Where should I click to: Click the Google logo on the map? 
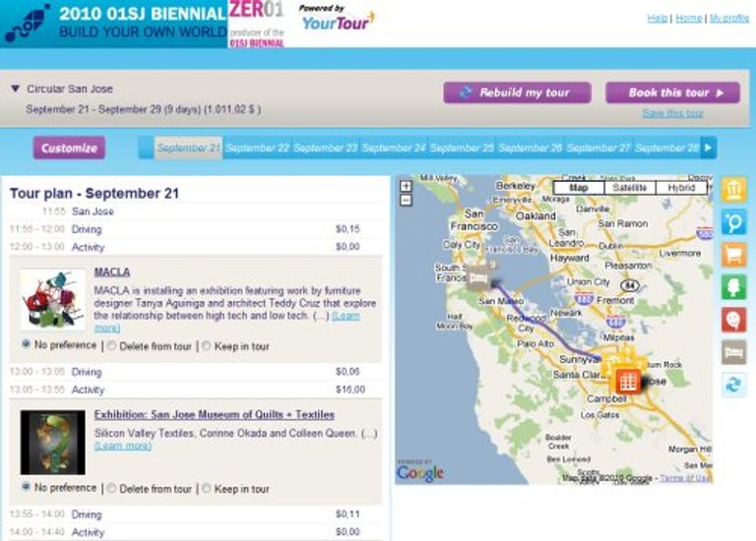[420, 472]
